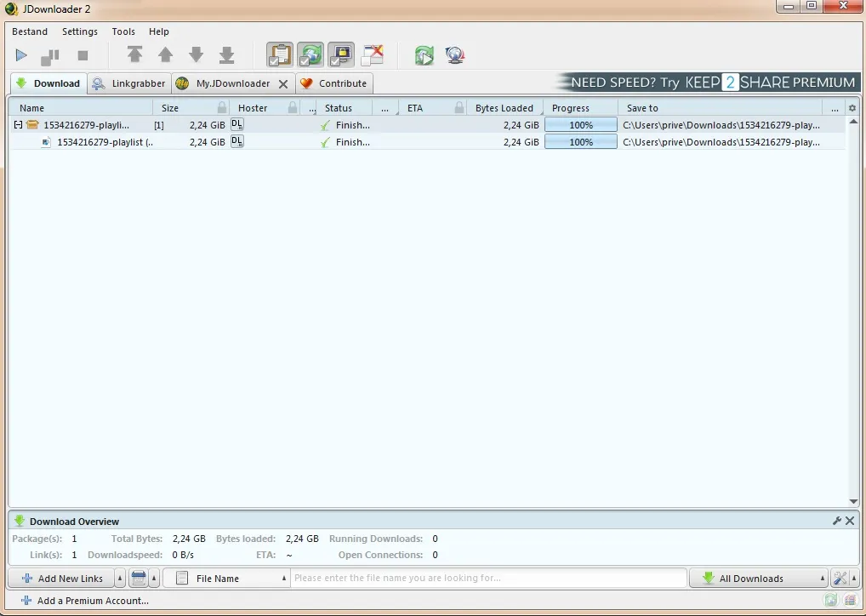Screen dimensions: 866x616
Task: Move selection to bottom with the bottom arrow
Action: click(x=226, y=54)
